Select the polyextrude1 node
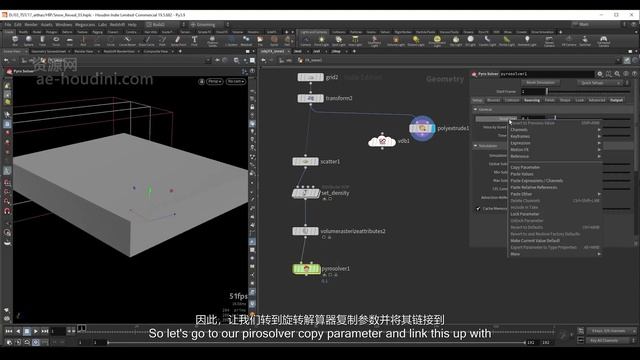Viewport: 640px width, 360px height. pyautogui.click(x=422, y=128)
